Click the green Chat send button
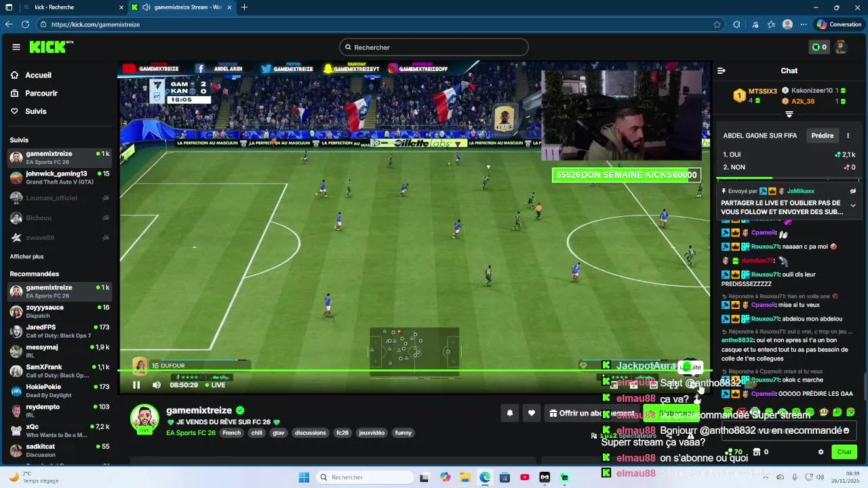This screenshot has width=868, height=488. [844, 452]
